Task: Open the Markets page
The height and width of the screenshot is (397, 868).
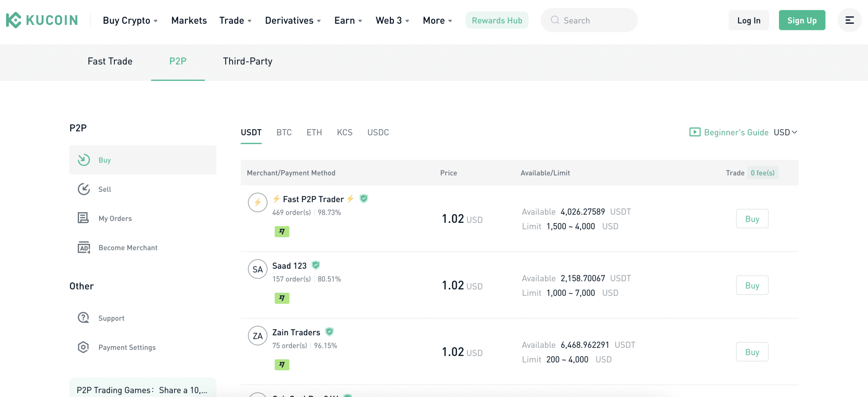Action: [x=189, y=20]
